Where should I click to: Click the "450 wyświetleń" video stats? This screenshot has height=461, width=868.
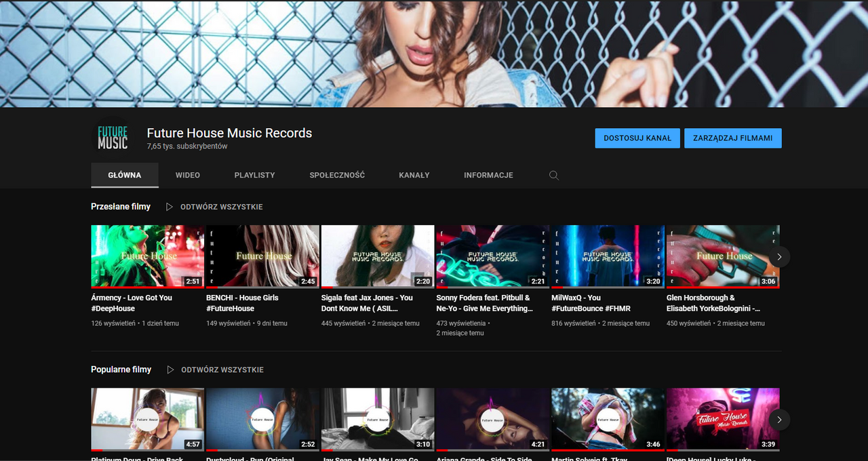(715, 323)
